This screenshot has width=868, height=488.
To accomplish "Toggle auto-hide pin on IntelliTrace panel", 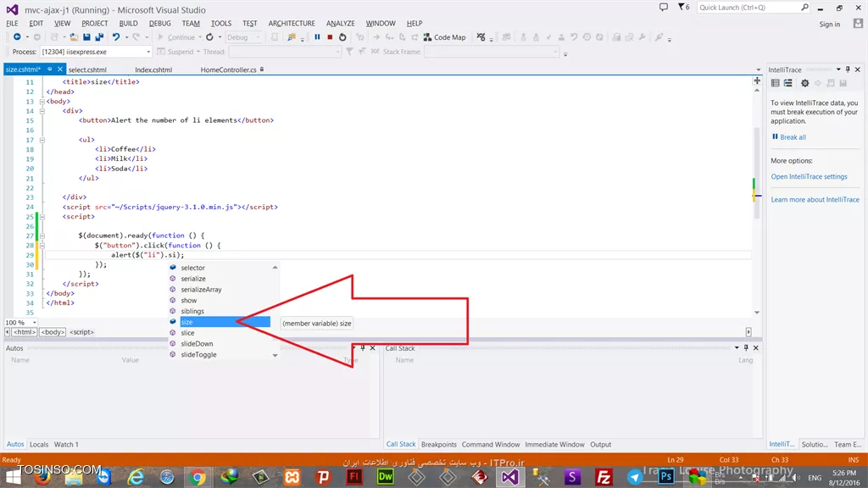I will click(x=848, y=69).
